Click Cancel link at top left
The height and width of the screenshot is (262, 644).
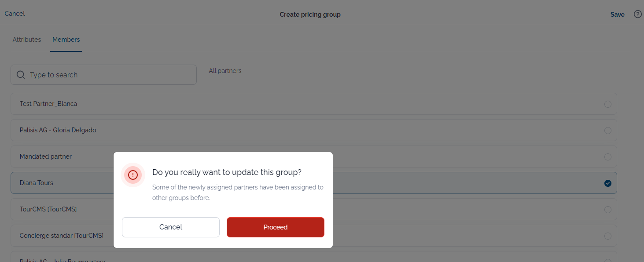tap(15, 14)
